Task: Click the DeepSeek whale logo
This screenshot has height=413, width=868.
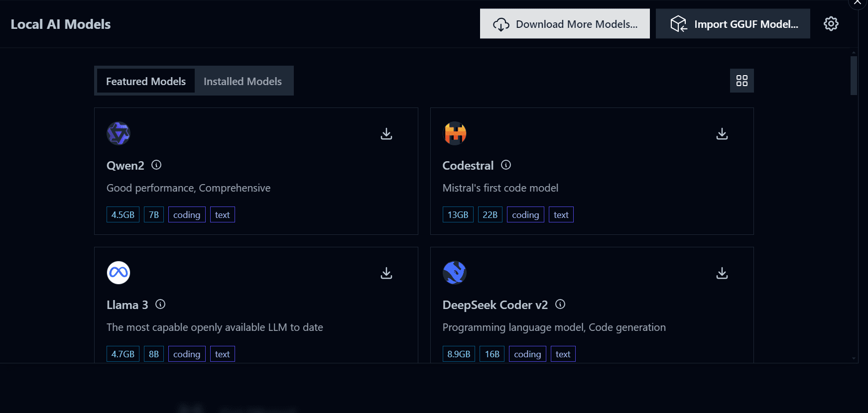Action: point(455,273)
